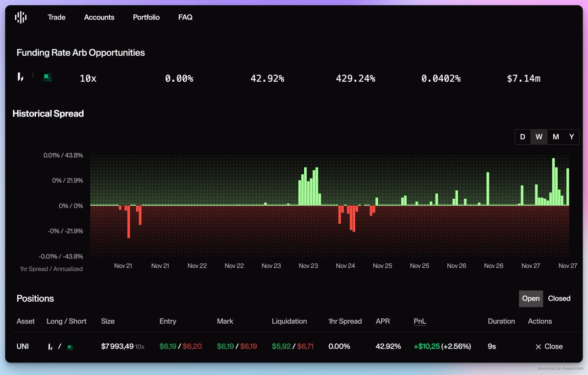Click the 9s duration value
This screenshot has width=588, height=375.
[x=492, y=346]
